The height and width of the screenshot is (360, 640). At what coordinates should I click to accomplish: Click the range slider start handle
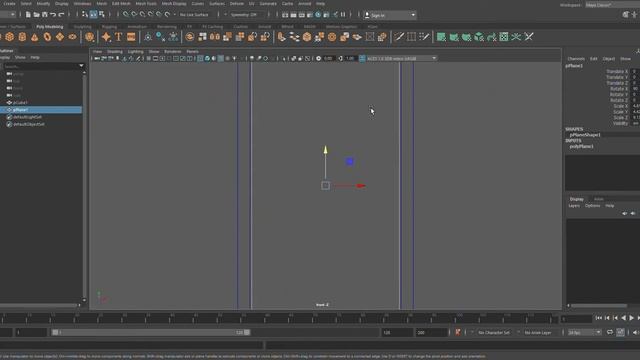click(x=55, y=332)
